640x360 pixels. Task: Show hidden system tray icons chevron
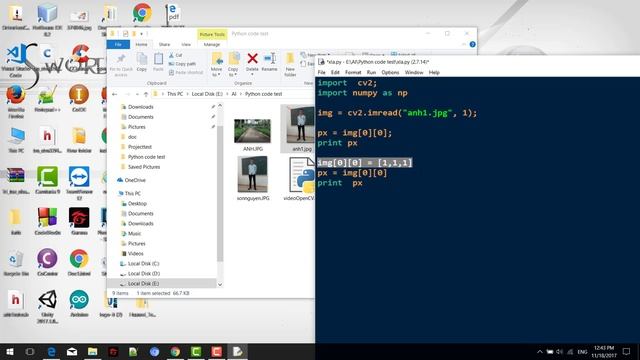(540, 351)
